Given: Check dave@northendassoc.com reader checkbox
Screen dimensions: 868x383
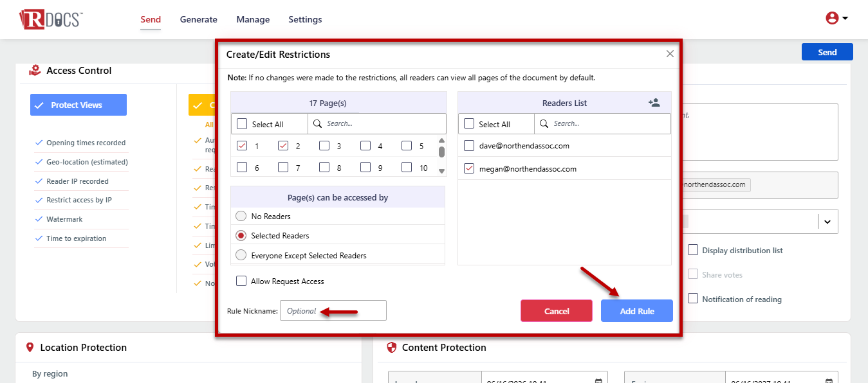Looking at the screenshot, I should point(469,146).
